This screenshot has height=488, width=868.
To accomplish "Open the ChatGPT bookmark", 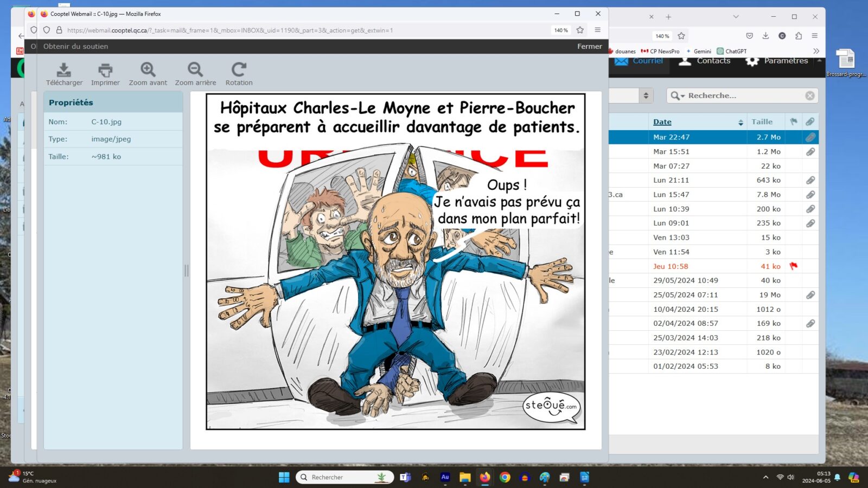I will click(732, 52).
